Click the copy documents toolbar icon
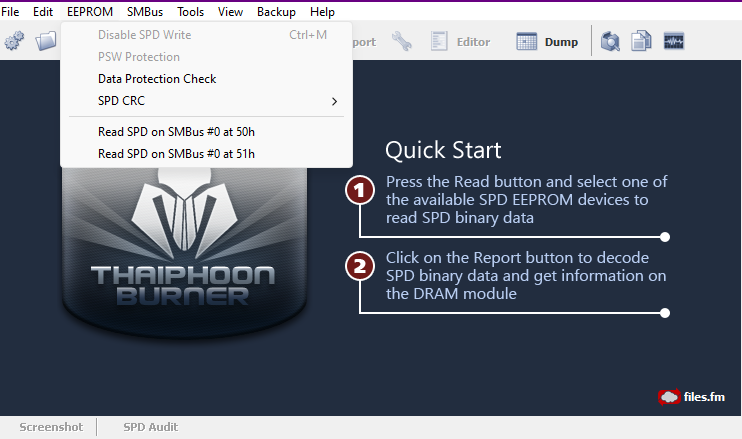Viewport: 742px width, 439px height. click(x=642, y=41)
